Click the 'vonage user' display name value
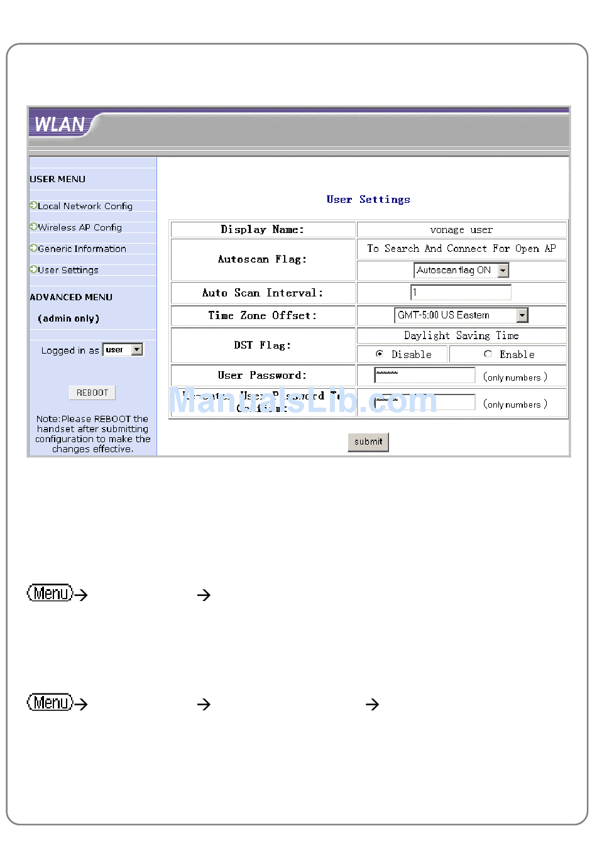This screenshot has width=597, height=868. pos(461,230)
